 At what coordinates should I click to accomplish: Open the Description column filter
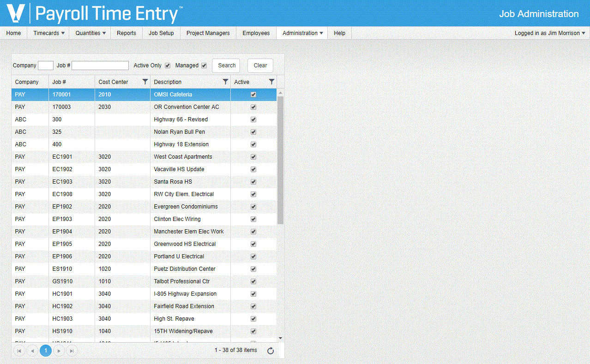225,82
